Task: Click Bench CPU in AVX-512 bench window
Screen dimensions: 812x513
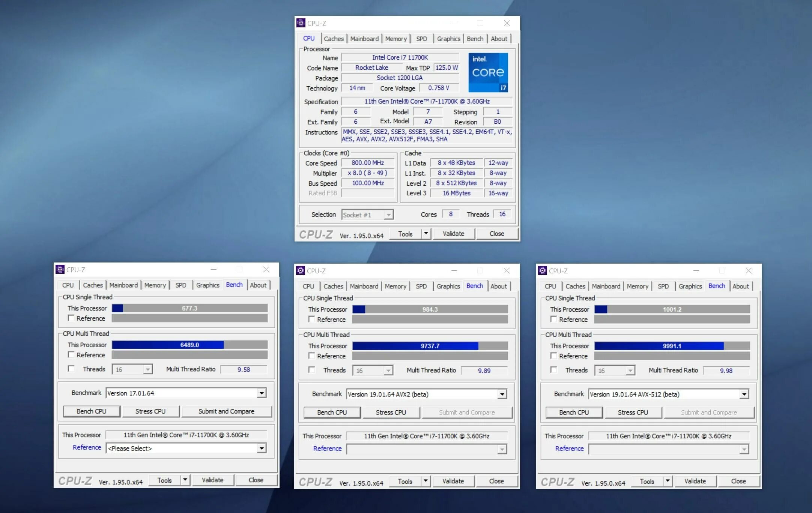Action: coord(574,412)
